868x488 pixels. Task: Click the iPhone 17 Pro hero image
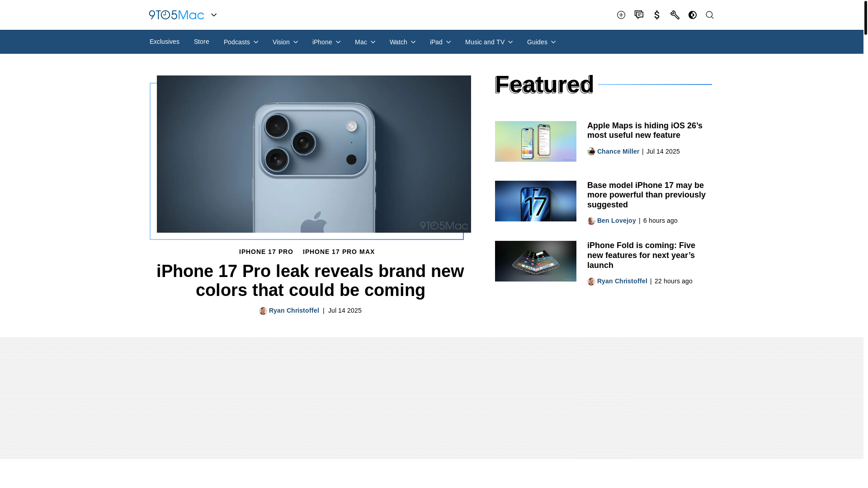(x=314, y=154)
